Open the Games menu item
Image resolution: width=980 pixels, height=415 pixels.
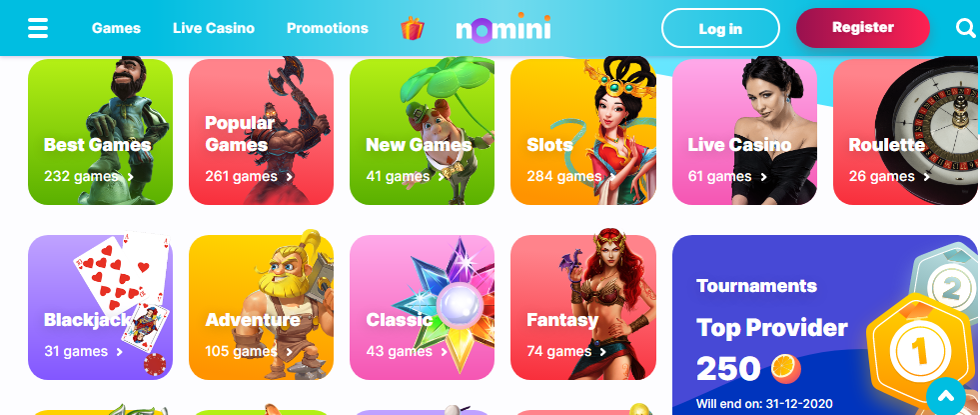point(116,28)
